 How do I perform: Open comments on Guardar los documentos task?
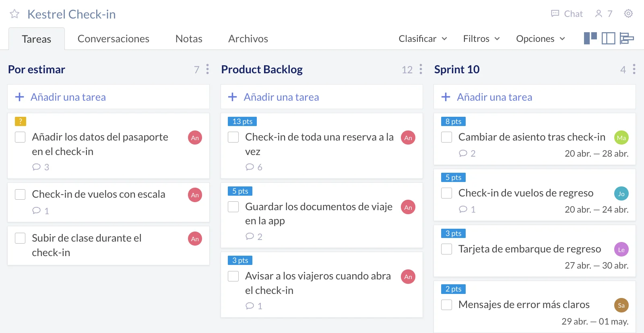254,237
